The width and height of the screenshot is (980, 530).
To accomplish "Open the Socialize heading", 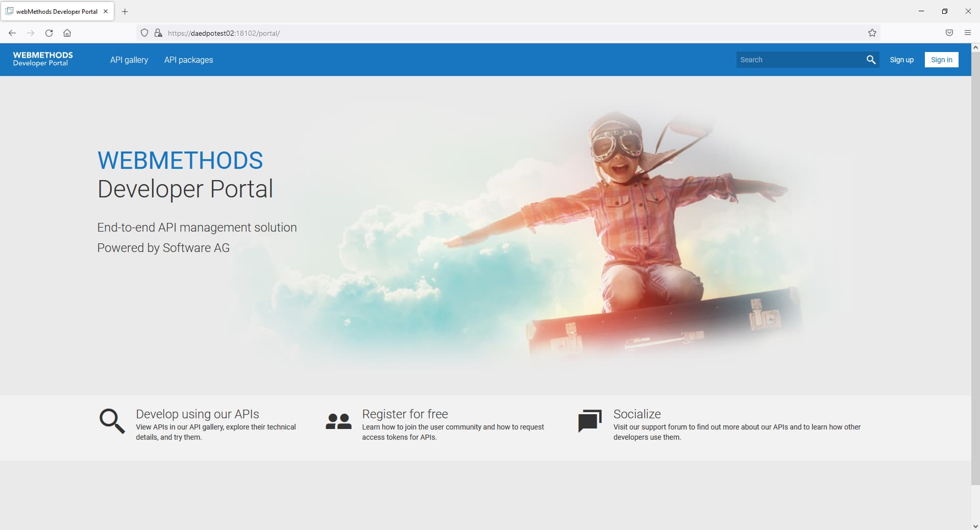I will (637, 414).
